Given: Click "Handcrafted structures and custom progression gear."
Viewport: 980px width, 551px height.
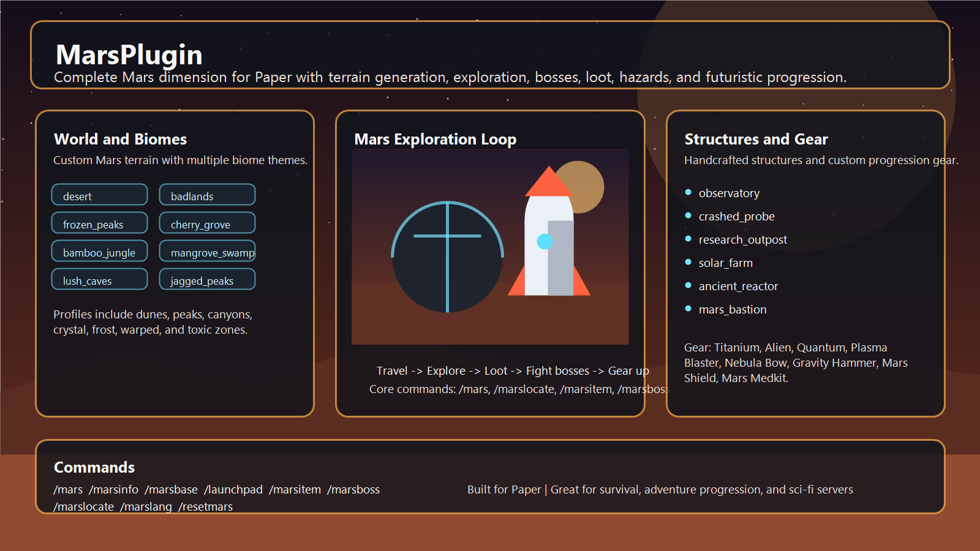Looking at the screenshot, I should 821,160.
